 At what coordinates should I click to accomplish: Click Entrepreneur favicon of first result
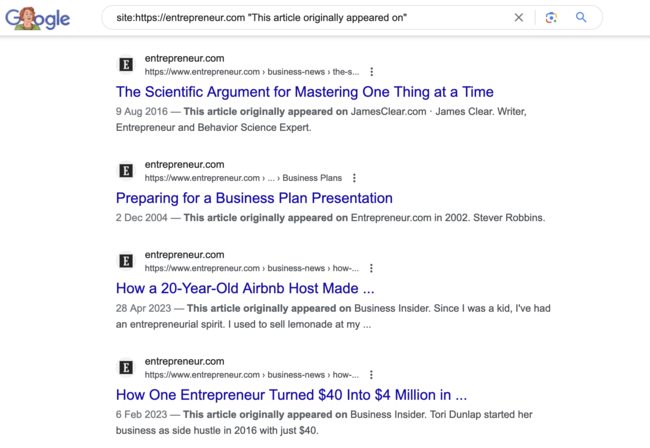pos(126,65)
